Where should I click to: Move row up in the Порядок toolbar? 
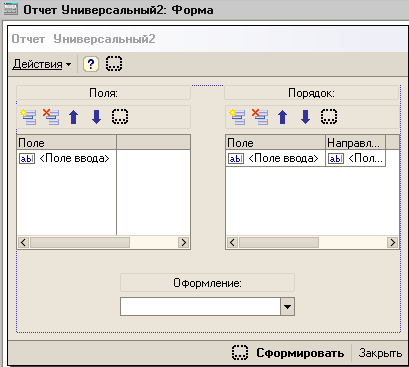[x=282, y=117]
